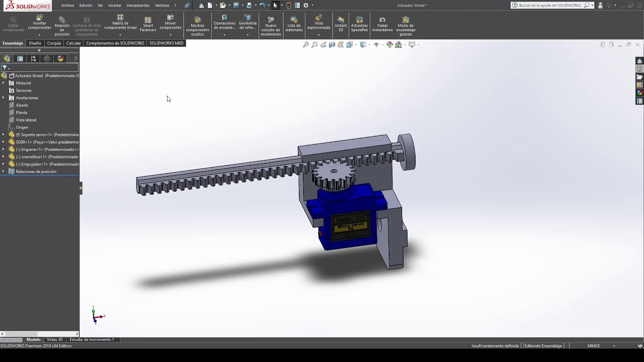Screen dimensions: 644x362
Task: Open Geometría de referencia tool
Action: click(248, 23)
